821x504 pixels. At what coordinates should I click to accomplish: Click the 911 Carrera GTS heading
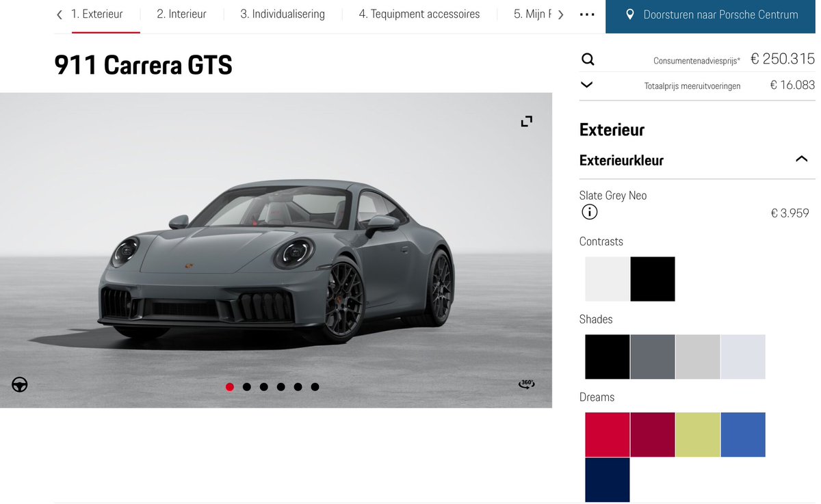[144, 66]
